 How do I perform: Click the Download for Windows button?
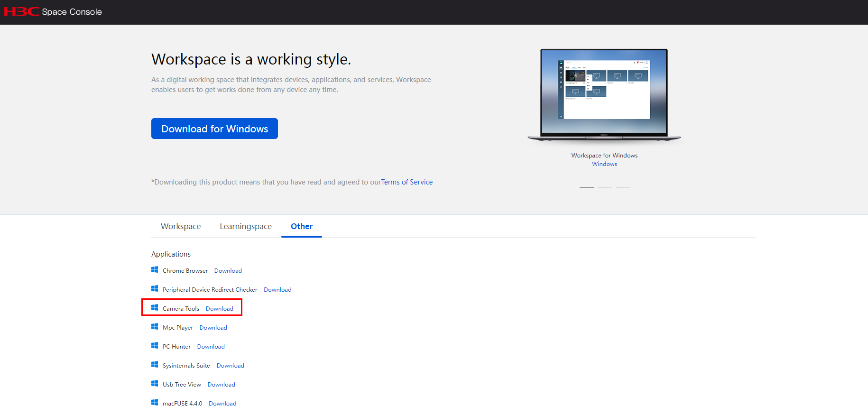(x=214, y=129)
